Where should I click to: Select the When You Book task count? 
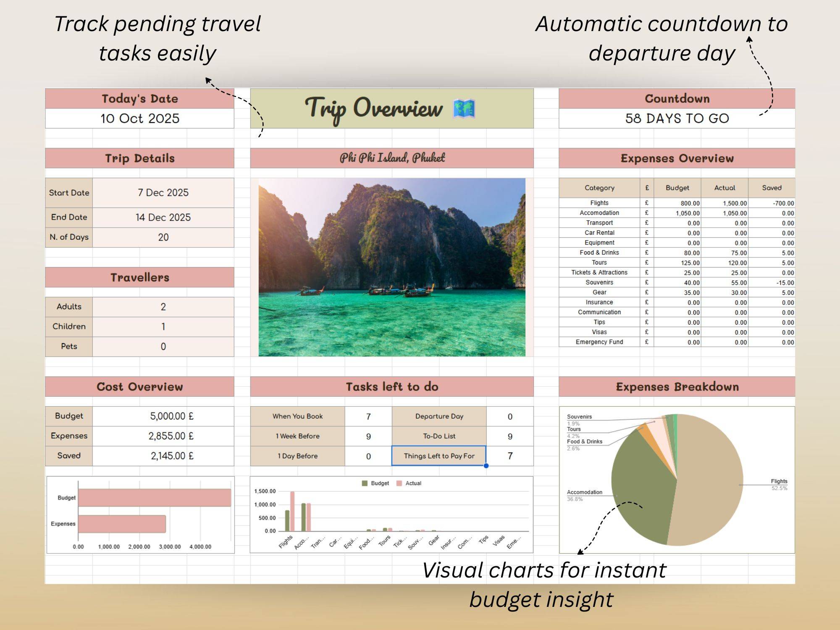[368, 417]
